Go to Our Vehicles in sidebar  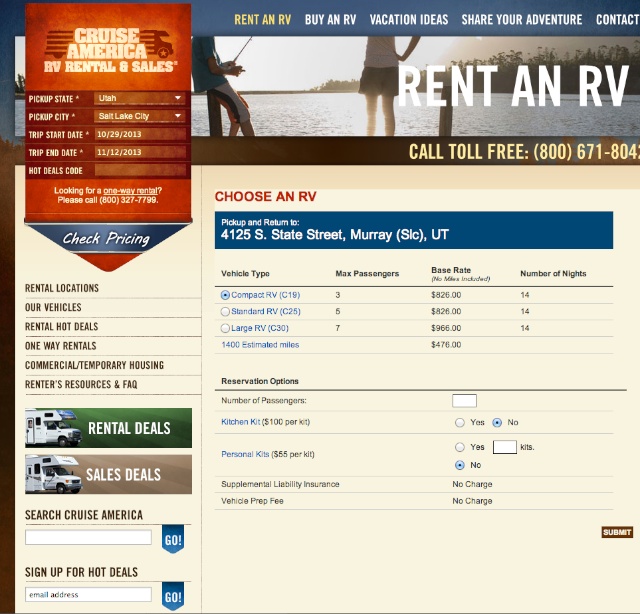tap(53, 307)
